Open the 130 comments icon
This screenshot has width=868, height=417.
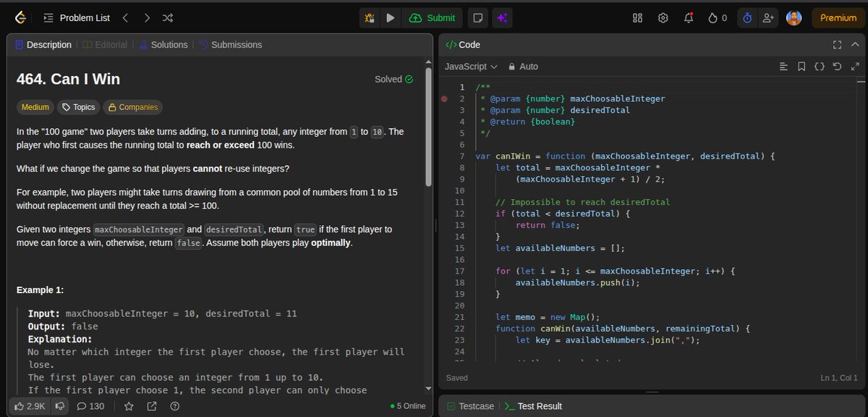point(90,406)
